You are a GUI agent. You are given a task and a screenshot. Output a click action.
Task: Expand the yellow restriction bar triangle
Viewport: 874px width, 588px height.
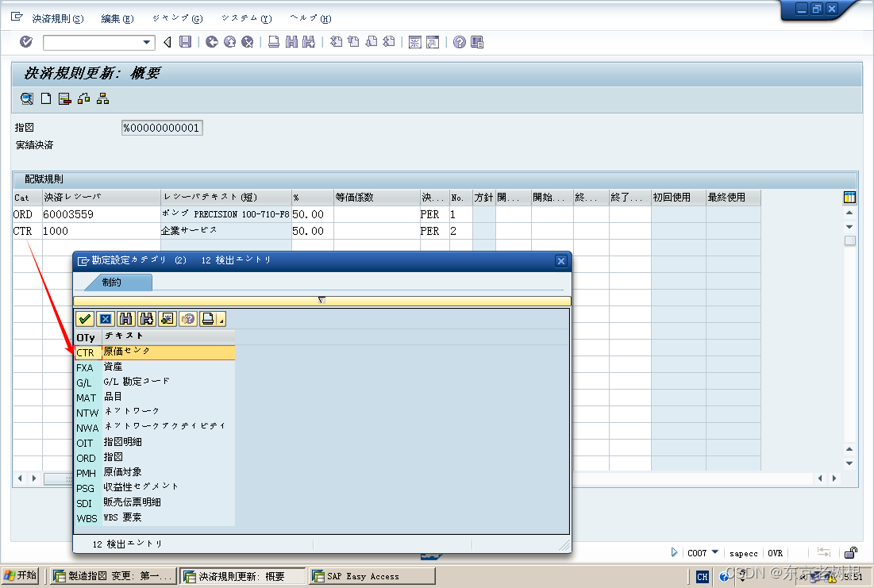pos(321,301)
